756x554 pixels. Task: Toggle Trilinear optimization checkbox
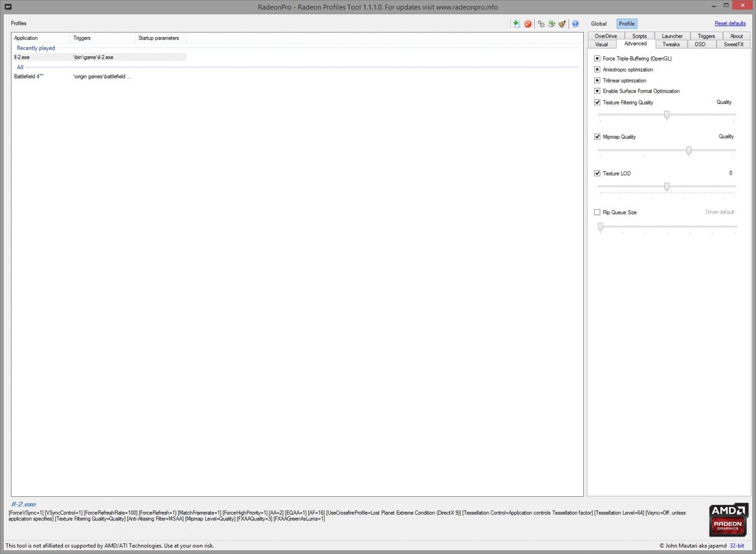(x=597, y=80)
